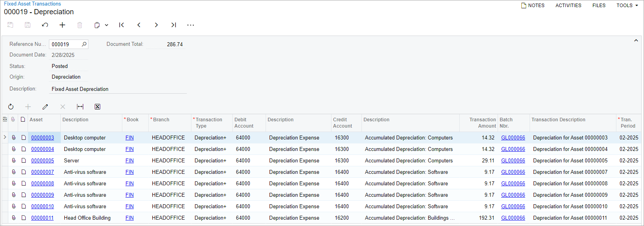Add a new record with plus icon
This screenshot has height=226, width=644.
pos(62,25)
